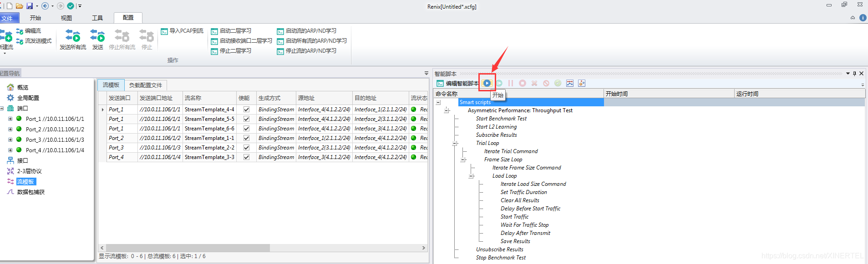Viewport: 868px width, 264px height.
Task: Click the red prohibited disable icon in script toolbar
Action: coord(546,83)
